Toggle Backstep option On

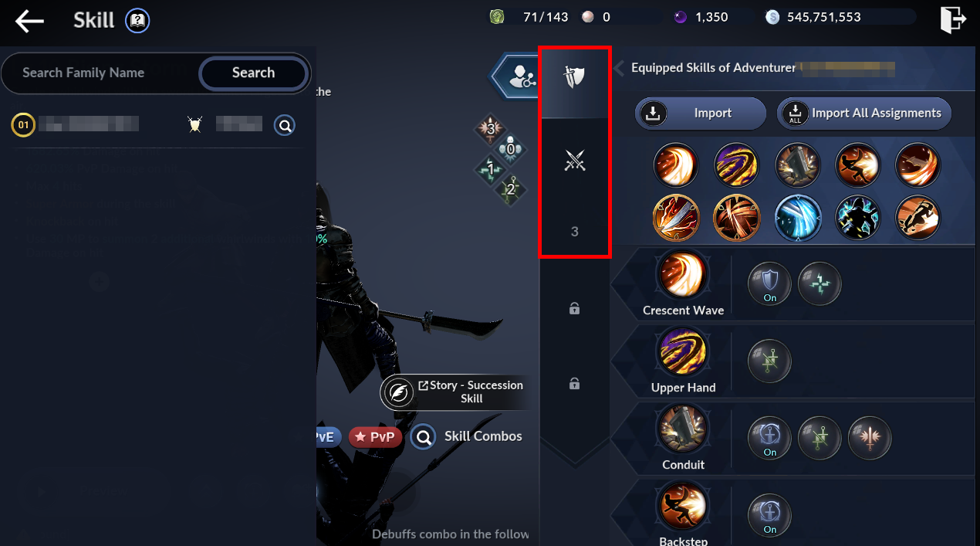click(769, 515)
